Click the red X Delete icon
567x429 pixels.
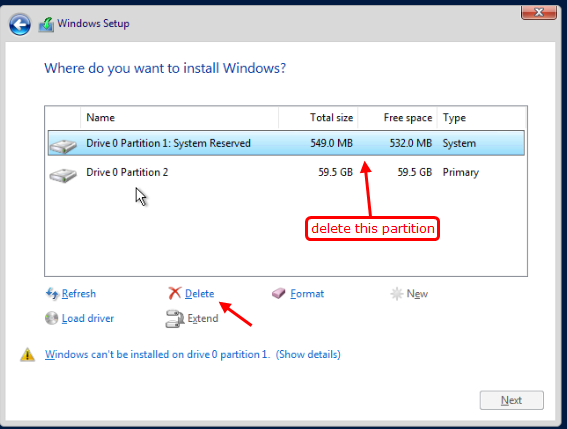coord(175,293)
